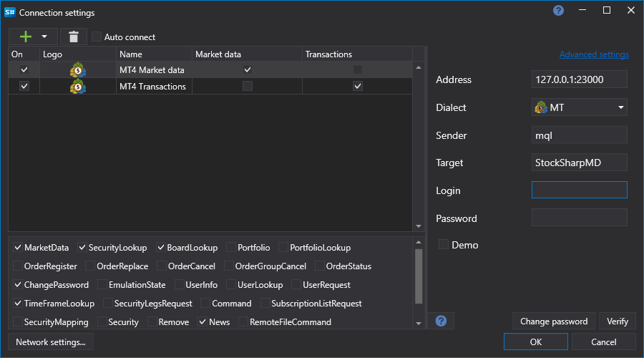Focus the Login input field
The width and height of the screenshot is (644, 358).
tap(579, 190)
